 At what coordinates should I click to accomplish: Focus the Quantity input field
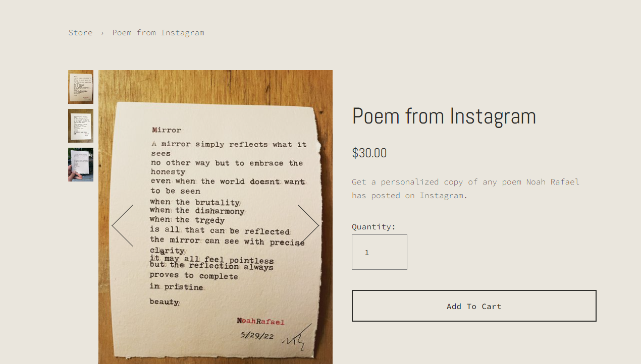[x=380, y=252]
